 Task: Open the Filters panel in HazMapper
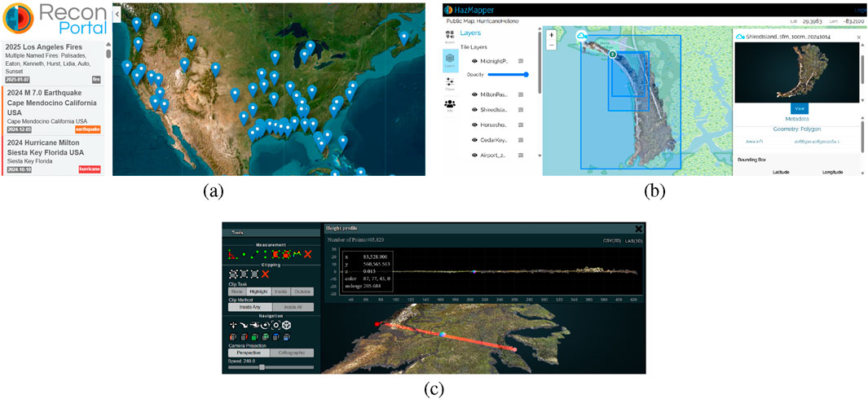450,83
